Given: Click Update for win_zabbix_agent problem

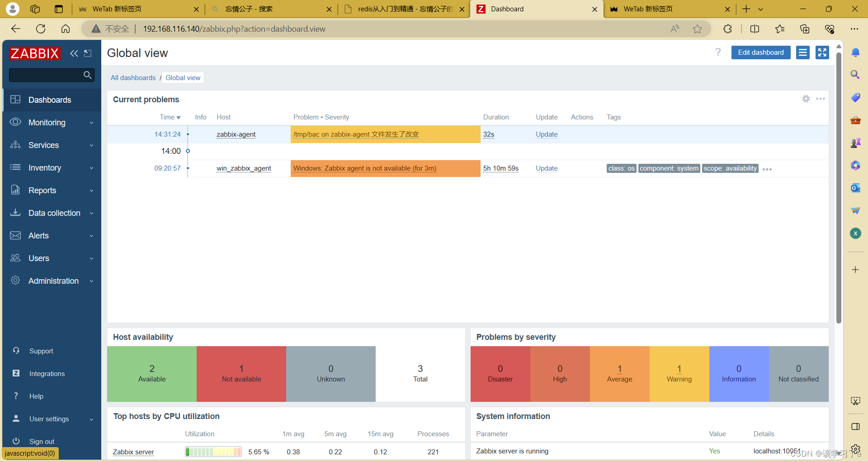Looking at the screenshot, I should pos(547,168).
